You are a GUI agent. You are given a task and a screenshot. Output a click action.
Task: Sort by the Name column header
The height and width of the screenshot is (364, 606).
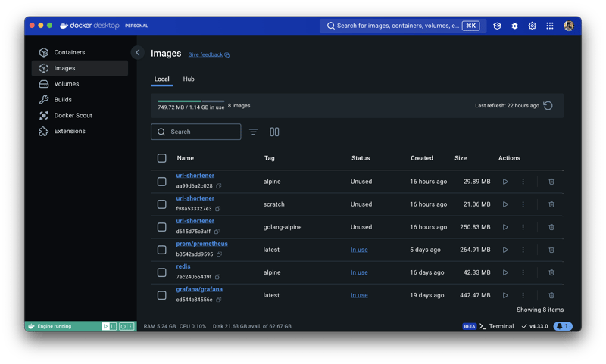(x=186, y=158)
